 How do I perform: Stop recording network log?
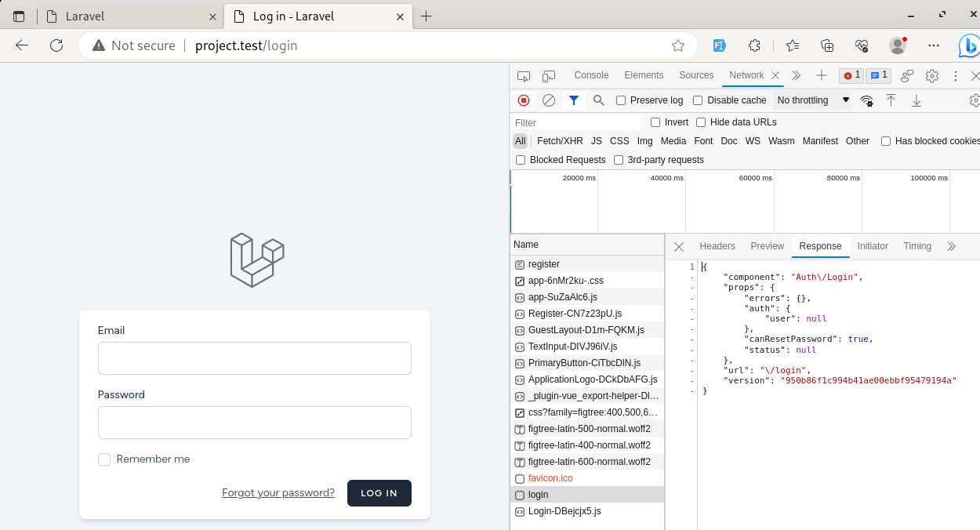pyautogui.click(x=524, y=100)
